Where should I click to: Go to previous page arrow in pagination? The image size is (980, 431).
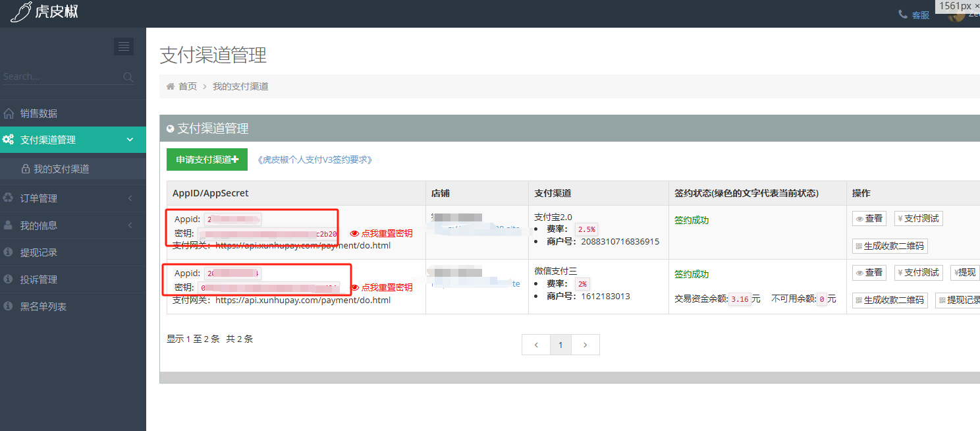point(536,345)
